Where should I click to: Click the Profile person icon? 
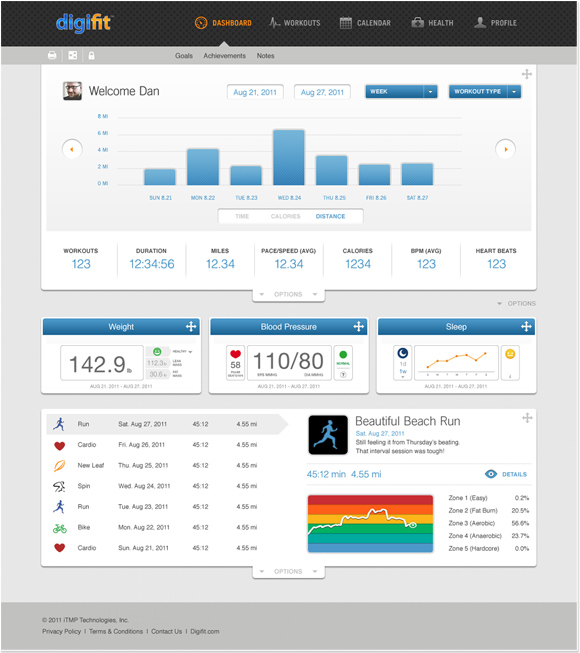pos(480,23)
